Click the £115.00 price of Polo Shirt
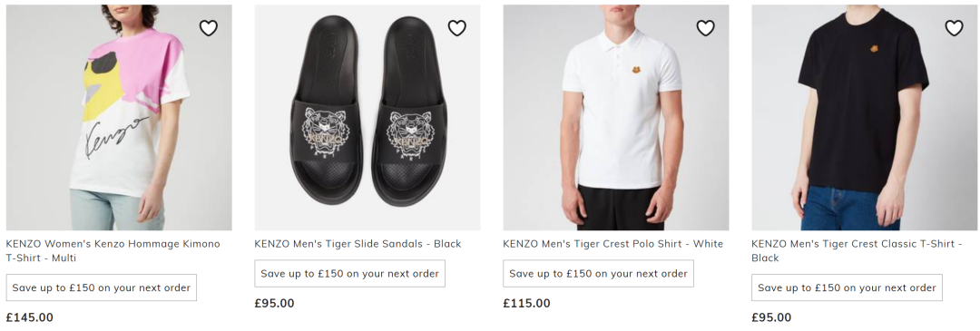Image resolution: width=980 pixels, height=331 pixels. tap(527, 304)
